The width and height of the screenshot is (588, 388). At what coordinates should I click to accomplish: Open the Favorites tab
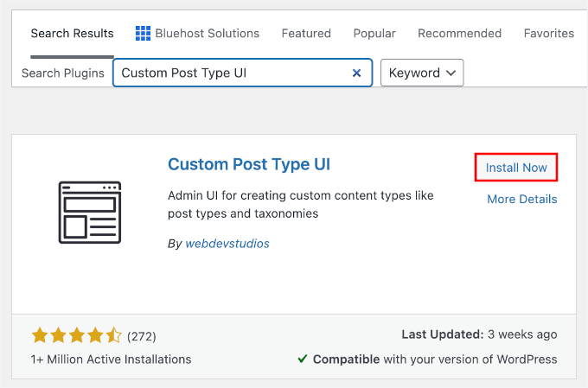pyautogui.click(x=548, y=34)
